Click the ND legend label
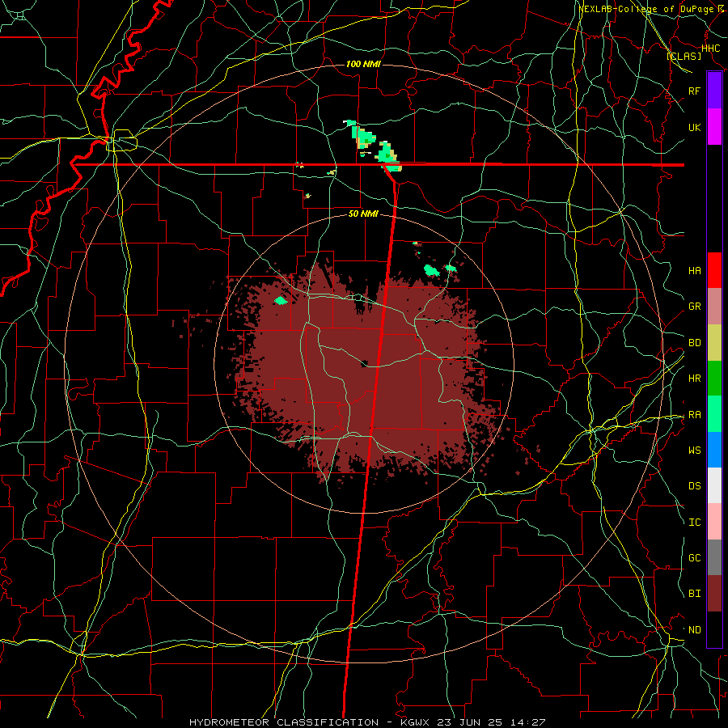The height and width of the screenshot is (728, 728). click(695, 630)
